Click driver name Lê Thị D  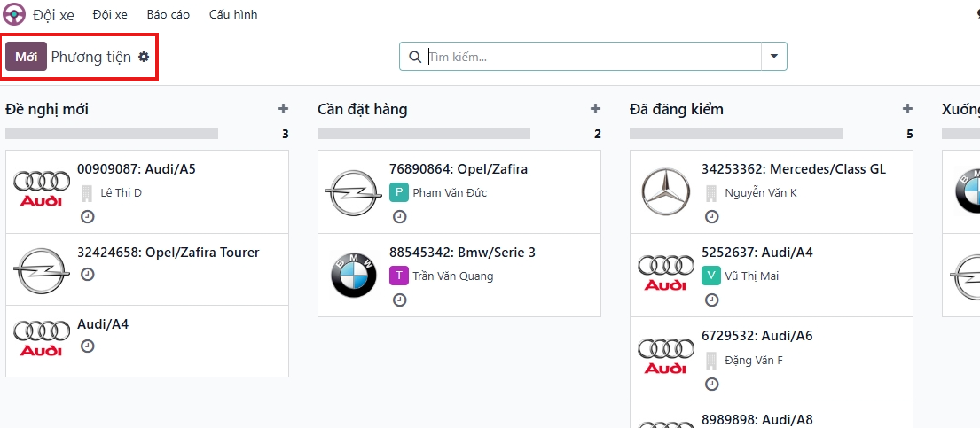click(122, 193)
